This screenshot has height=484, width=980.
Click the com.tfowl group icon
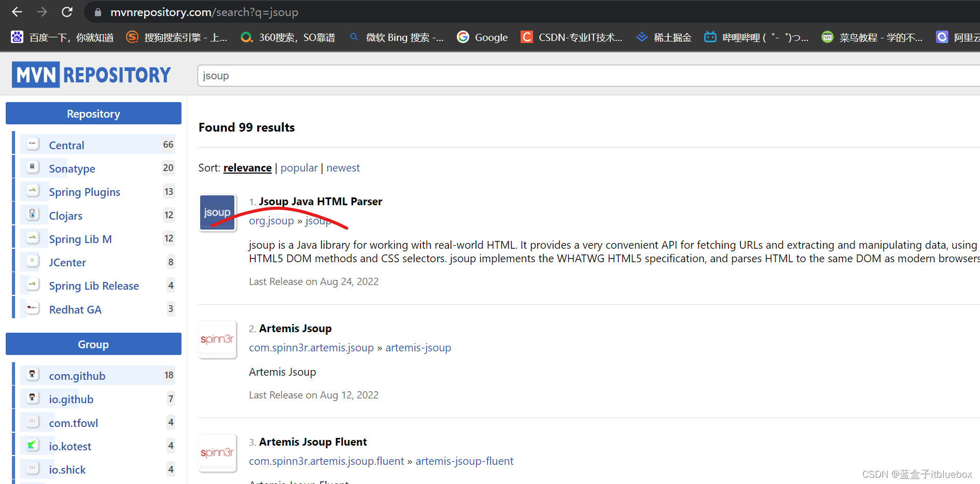pyautogui.click(x=33, y=421)
